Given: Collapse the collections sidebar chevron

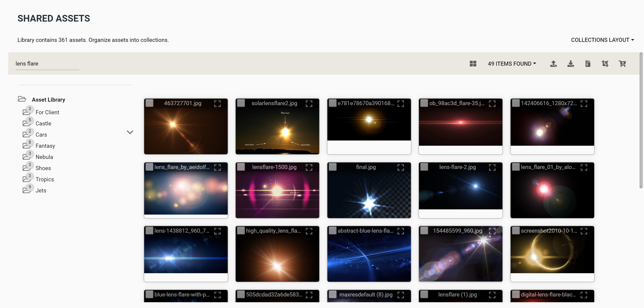Looking at the screenshot, I should pos(130,132).
